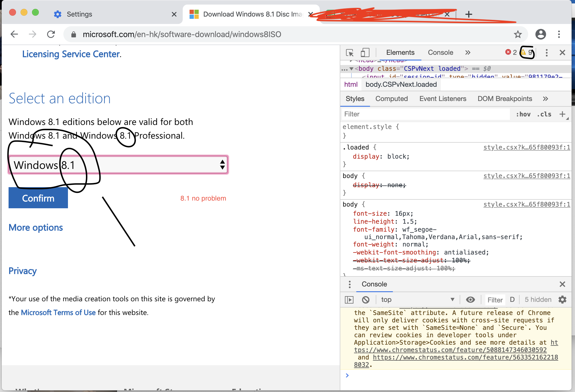Screen dimensions: 575x392
Task: Clear the console output
Action: (365, 300)
